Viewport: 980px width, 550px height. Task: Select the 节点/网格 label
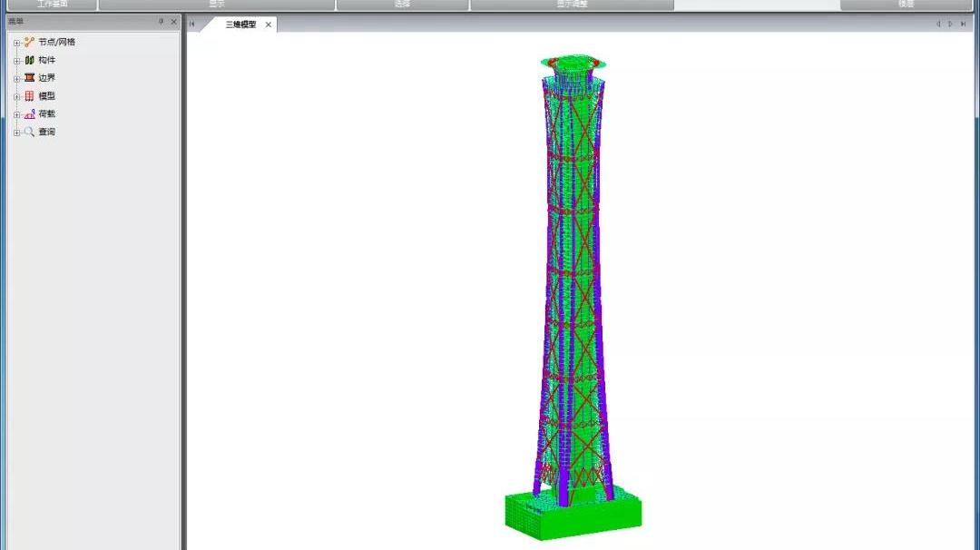(57, 42)
